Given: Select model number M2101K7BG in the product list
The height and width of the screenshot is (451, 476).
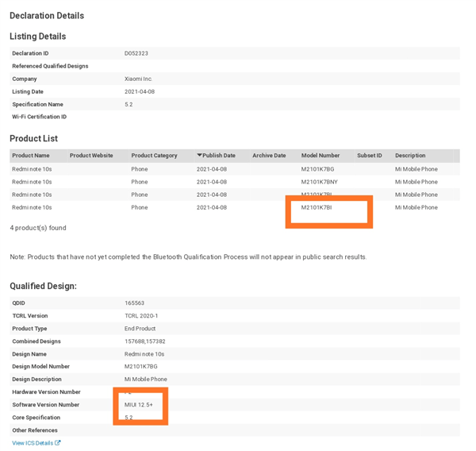Looking at the screenshot, I should coord(317,169).
